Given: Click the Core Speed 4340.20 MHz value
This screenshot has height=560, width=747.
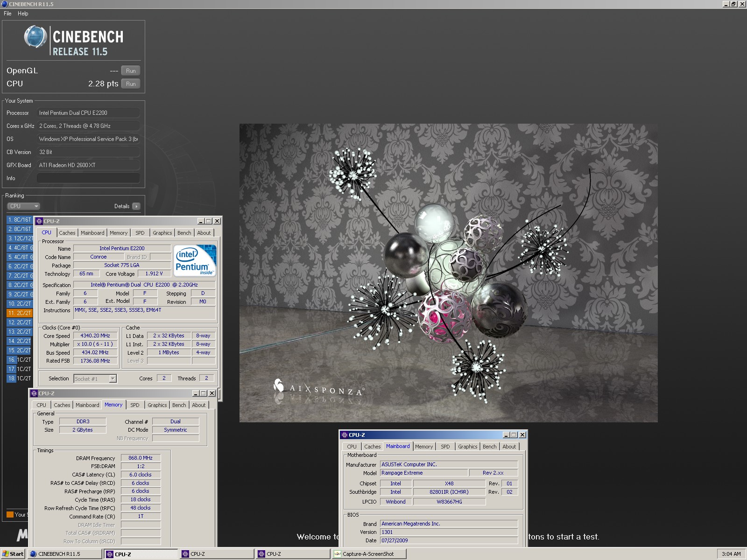Looking at the screenshot, I should 95,336.
